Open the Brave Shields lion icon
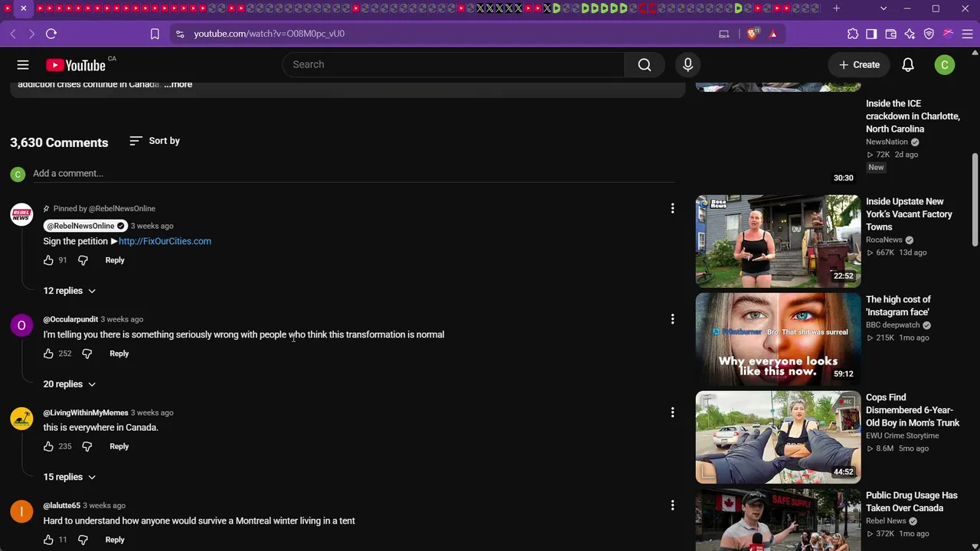 click(752, 34)
